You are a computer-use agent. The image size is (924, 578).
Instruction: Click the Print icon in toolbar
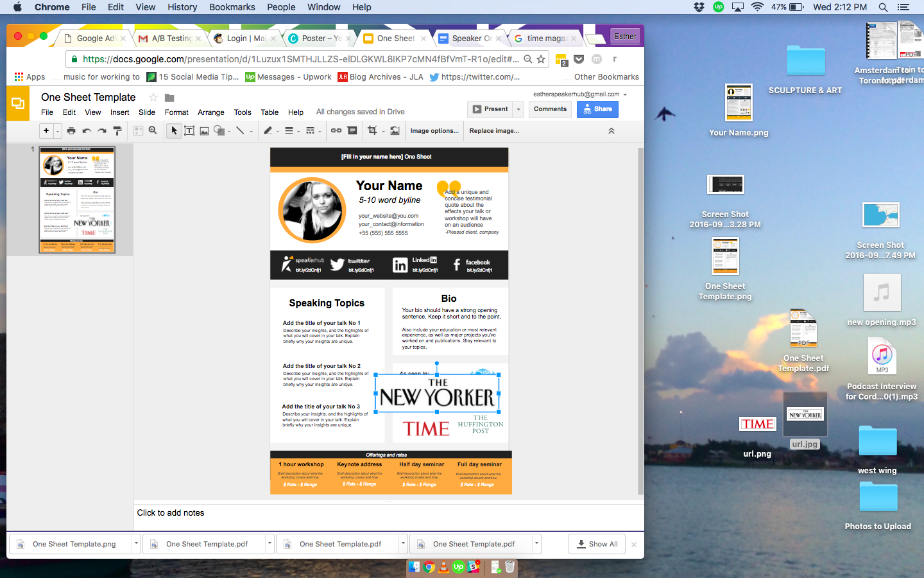click(71, 130)
